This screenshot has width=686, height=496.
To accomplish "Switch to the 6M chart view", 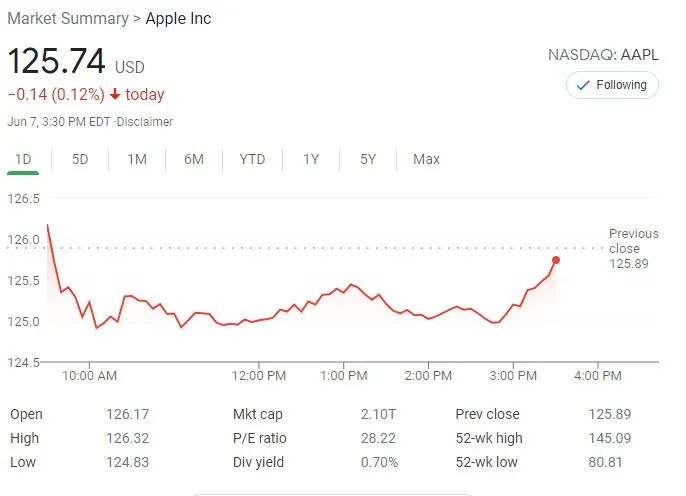I will coord(194,159).
